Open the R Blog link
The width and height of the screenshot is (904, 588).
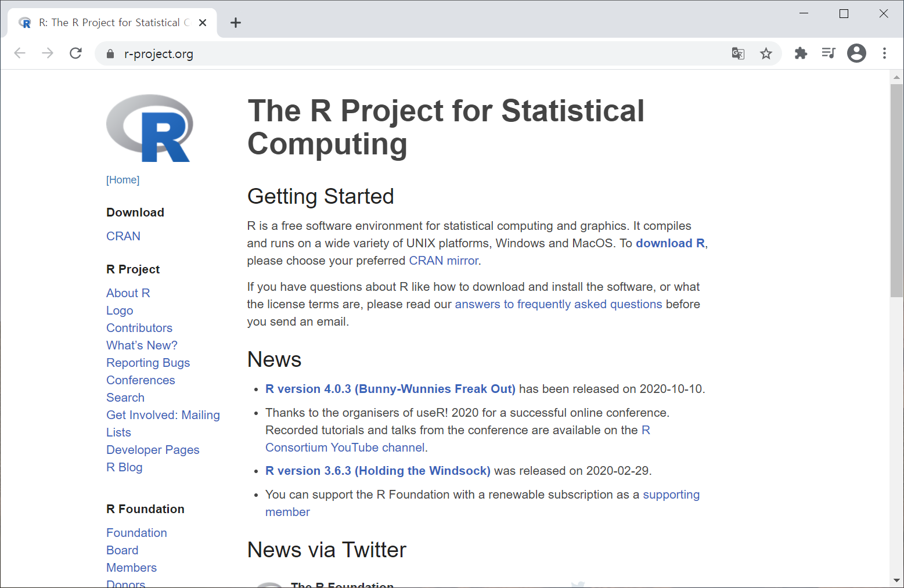(124, 467)
